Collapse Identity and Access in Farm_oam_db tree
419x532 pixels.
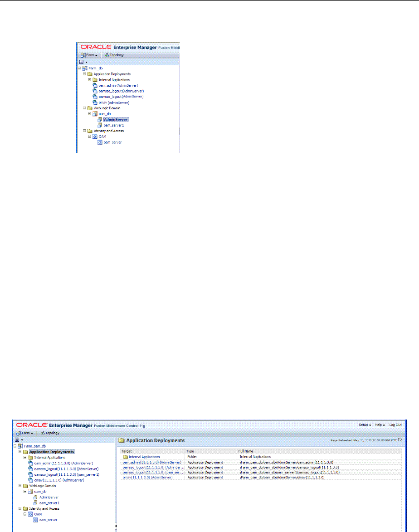tap(20, 508)
